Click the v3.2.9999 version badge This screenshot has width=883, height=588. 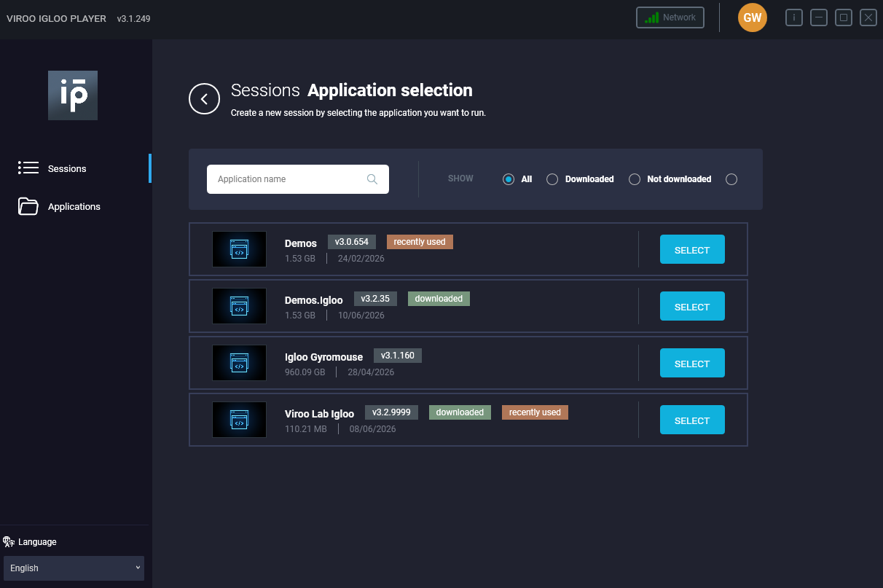pos(391,412)
